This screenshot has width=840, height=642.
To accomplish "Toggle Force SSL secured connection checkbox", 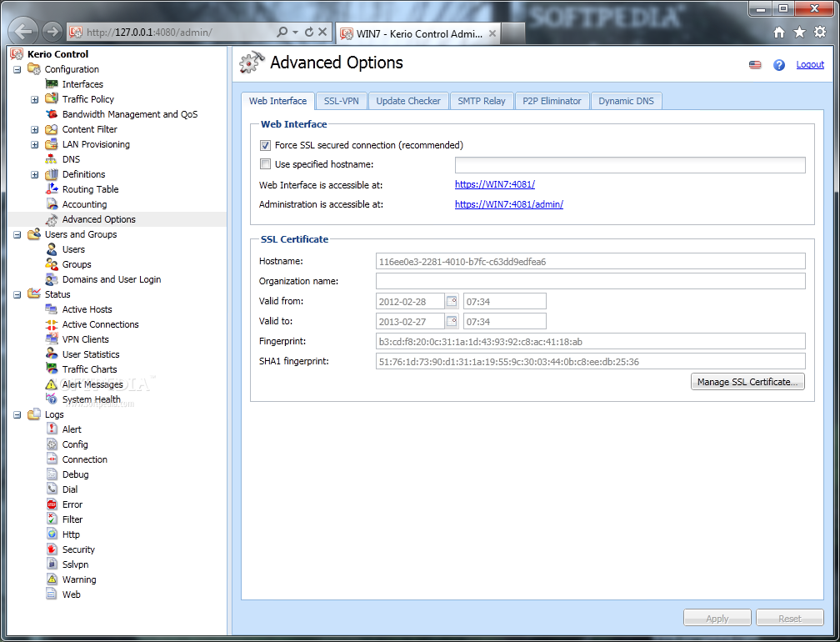I will pos(265,145).
